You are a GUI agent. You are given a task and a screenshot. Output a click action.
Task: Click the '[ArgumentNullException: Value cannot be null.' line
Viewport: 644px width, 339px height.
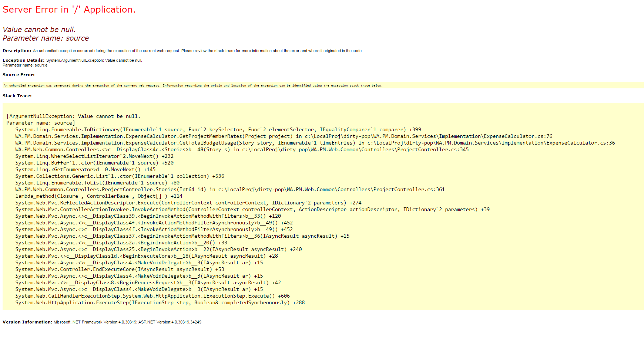[x=73, y=116]
